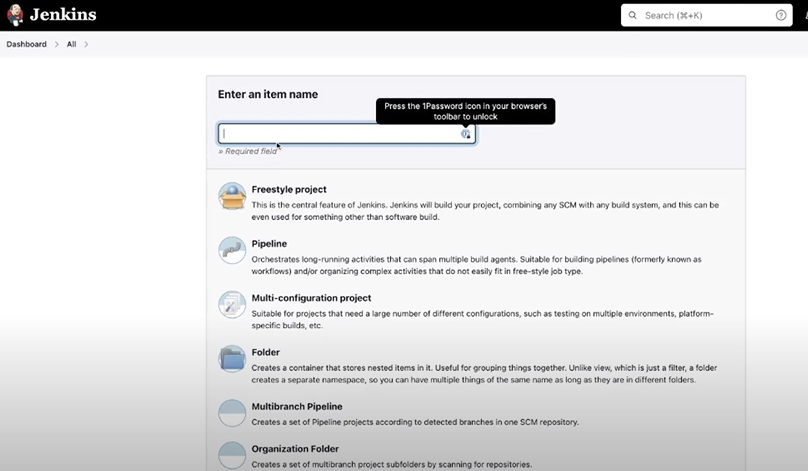Click the Multi-configuration project description
The width and height of the screenshot is (808, 471).
(482, 319)
